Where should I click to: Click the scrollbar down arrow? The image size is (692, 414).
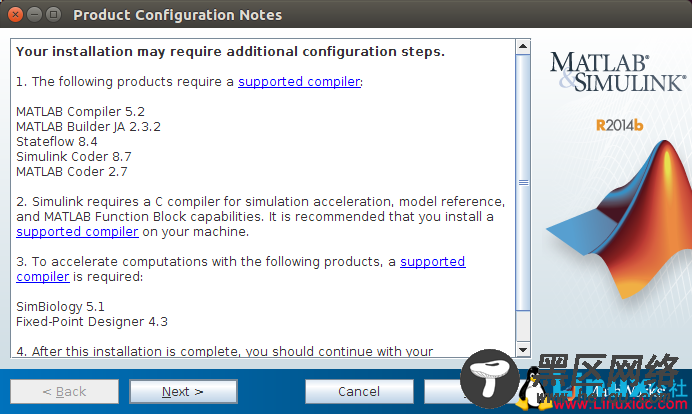coord(523,349)
